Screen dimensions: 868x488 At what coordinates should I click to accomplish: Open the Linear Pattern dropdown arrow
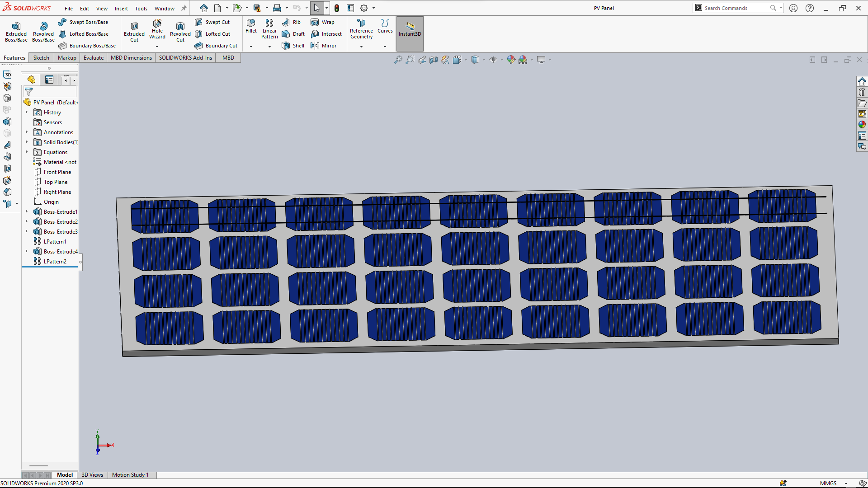click(x=269, y=47)
